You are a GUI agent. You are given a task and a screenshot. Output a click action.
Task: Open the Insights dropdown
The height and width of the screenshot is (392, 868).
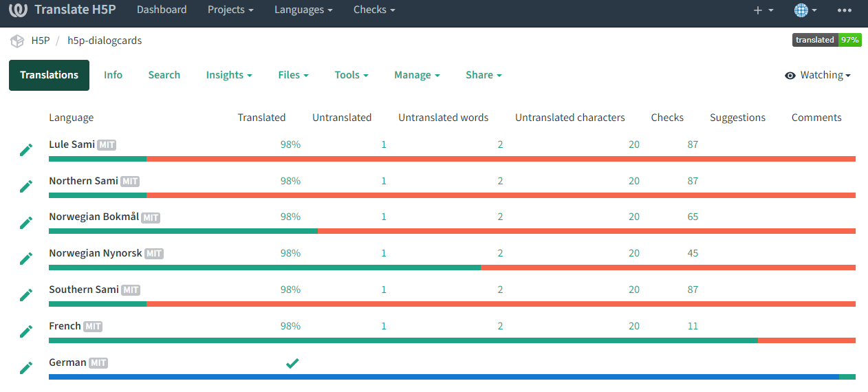click(x=229, y=75)
